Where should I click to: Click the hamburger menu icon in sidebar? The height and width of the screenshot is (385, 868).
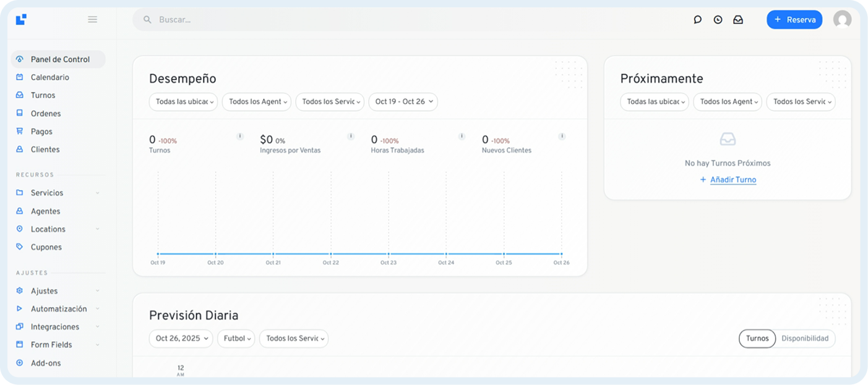(92, 19)
